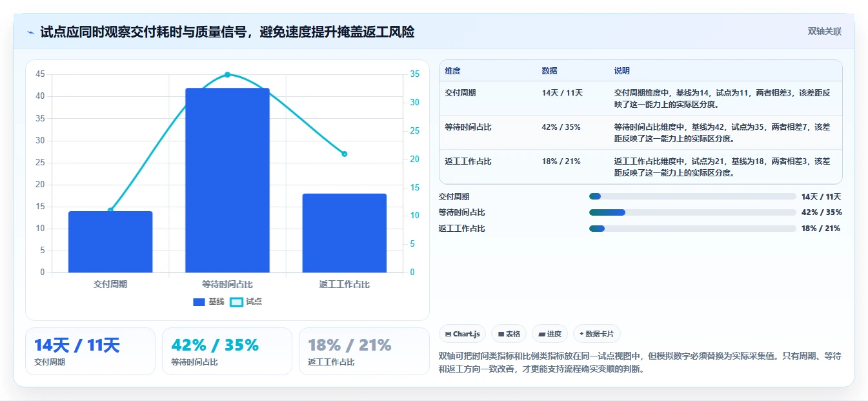This screenshot has height=401, width=868.
Task: Select the 交付周期 cell in the table
Action: (x=461, y=93)
